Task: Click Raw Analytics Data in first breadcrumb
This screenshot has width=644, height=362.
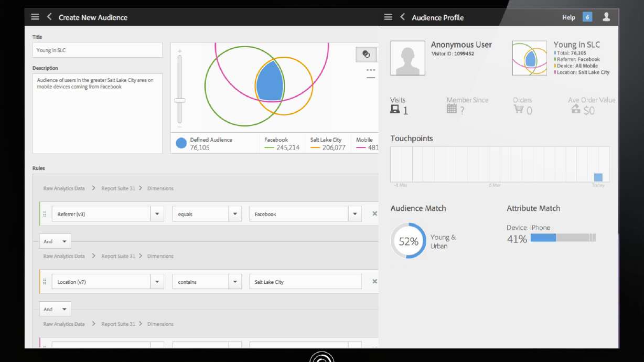Action: point(64,188)
